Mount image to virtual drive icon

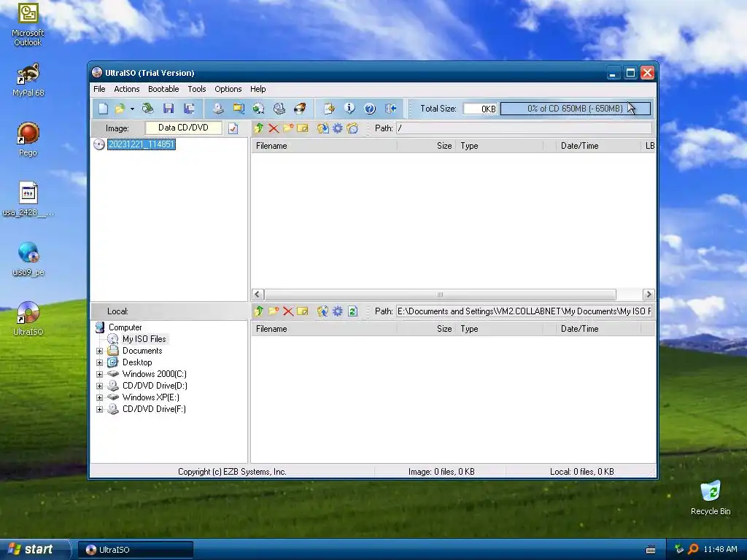tap(279, 109)
